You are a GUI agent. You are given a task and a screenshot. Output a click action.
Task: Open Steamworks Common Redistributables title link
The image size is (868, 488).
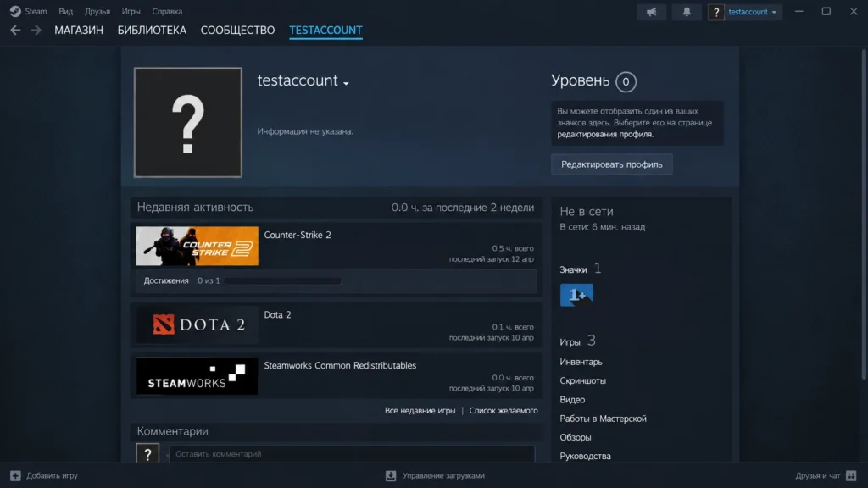[340, 365]
